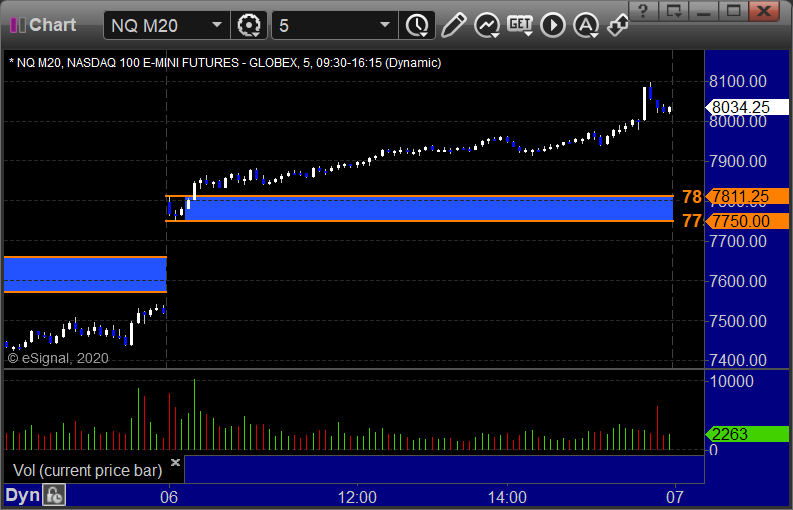Select the blue shaded zone between 7750 and 7811
The image size is (793, 510).
tap(429, 209)
